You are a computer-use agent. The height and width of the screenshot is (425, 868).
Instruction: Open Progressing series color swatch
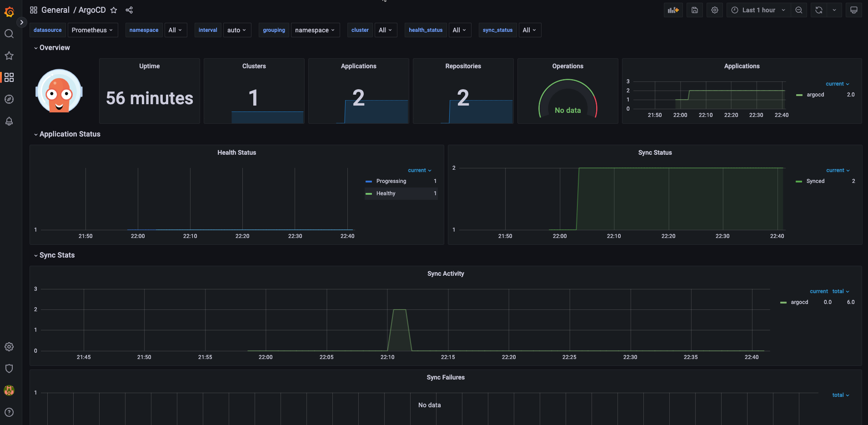click(x=369, y=181)
